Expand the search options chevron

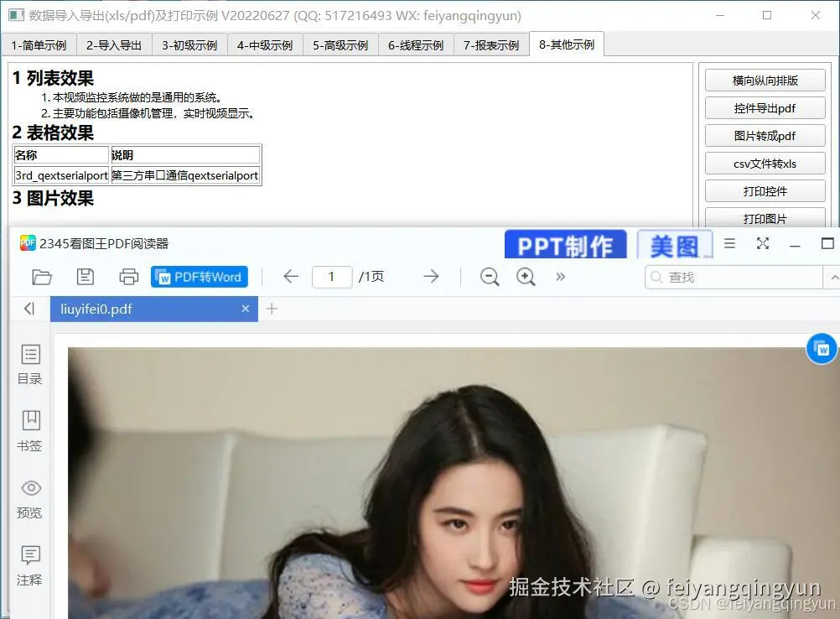[833, 277]
